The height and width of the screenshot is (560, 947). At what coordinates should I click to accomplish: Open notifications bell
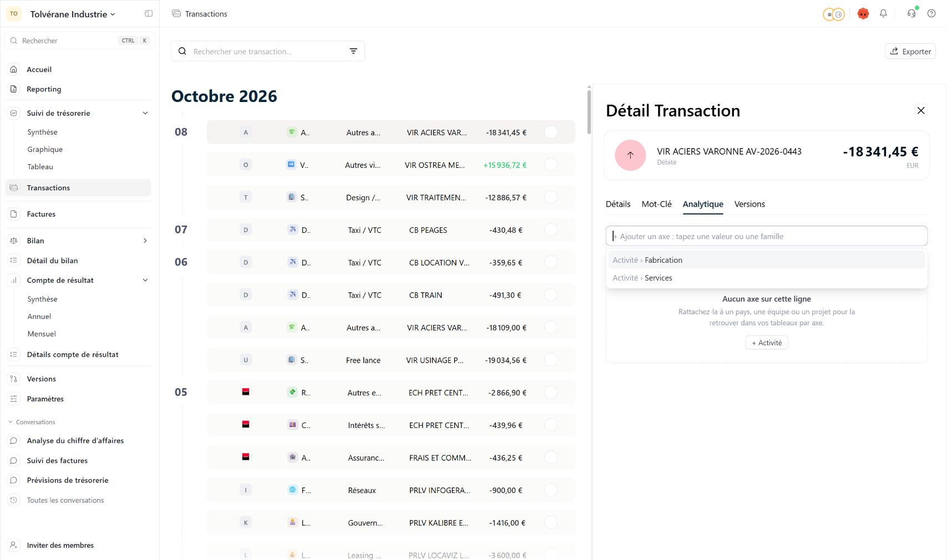click(x=883, y=14)
